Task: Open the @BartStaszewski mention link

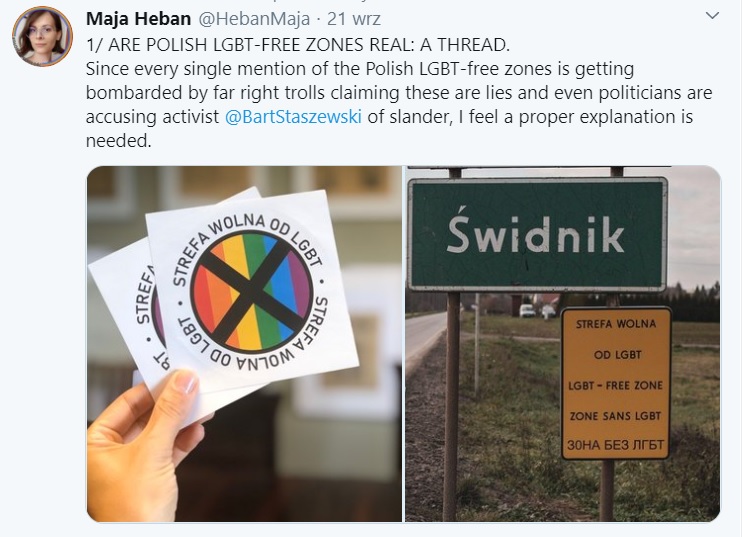Action: point(293,117)
